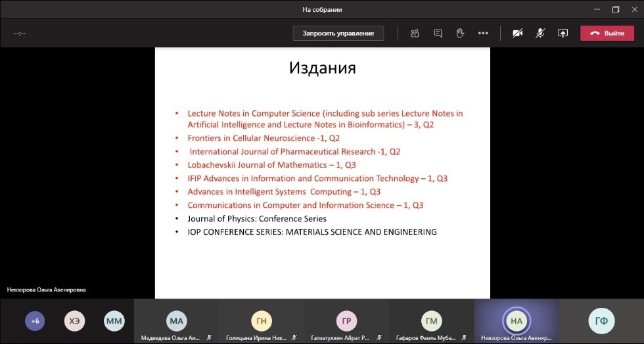Select the ММ participant avatar
The height and width of the screenshot is (344, 644).
[114, 321]
